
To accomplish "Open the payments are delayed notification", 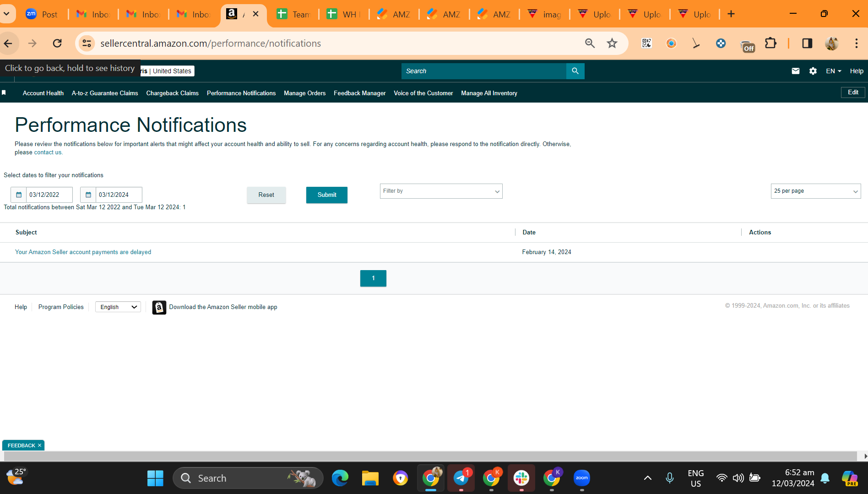I will [83, 252].
